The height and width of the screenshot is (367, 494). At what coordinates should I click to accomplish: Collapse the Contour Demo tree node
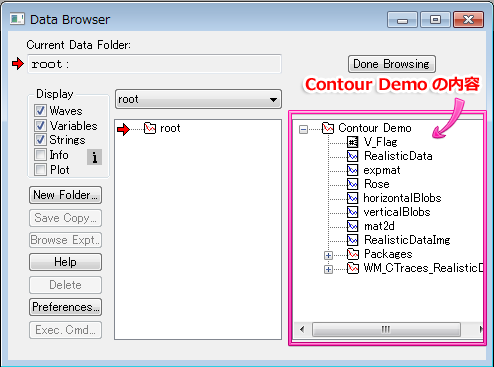click(303, 129)
